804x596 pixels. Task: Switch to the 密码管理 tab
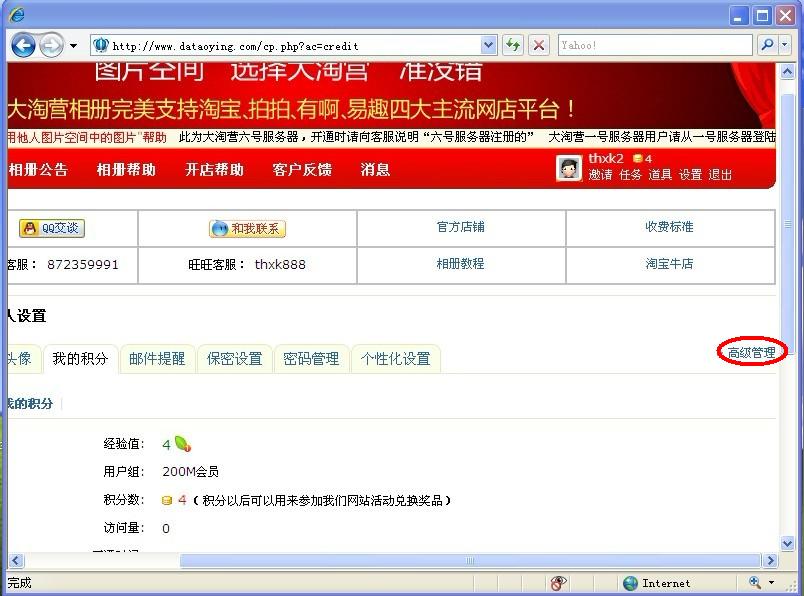(x=311, y=359)
